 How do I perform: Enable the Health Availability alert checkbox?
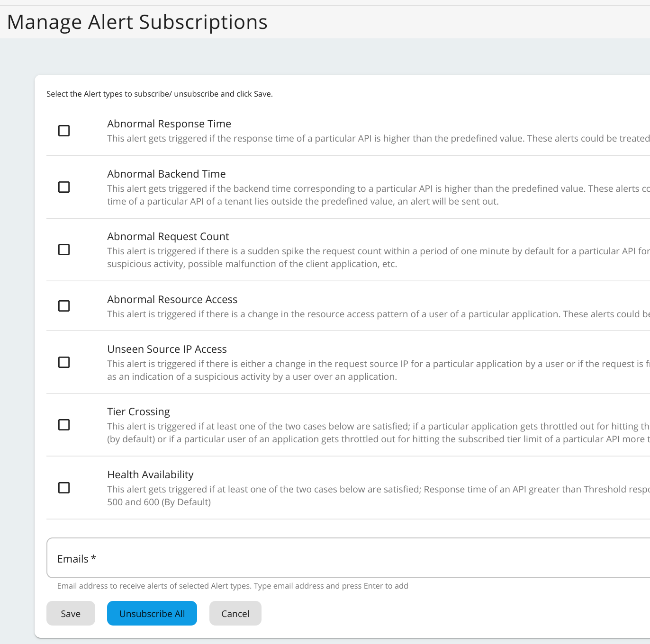64,488
